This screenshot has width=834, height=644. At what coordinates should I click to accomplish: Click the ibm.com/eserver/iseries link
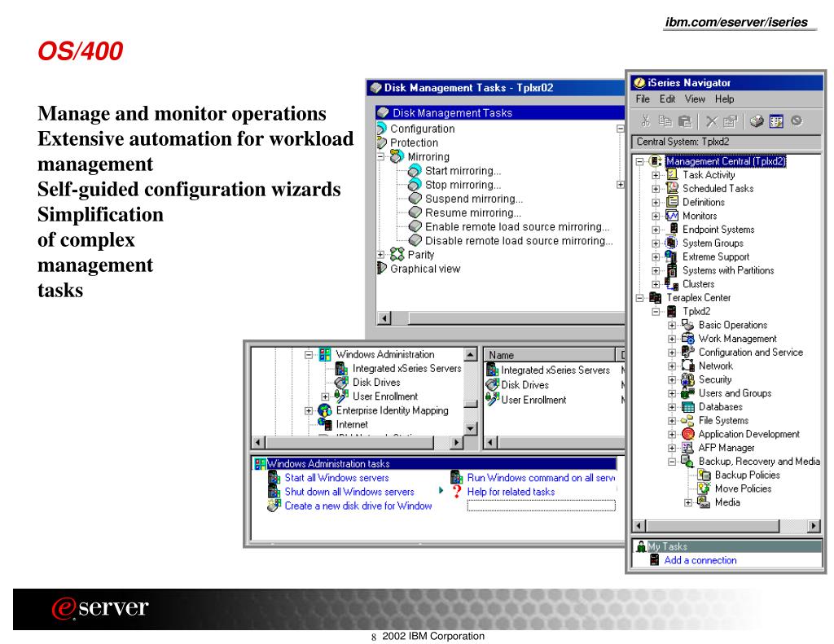(x=736, y=22)
